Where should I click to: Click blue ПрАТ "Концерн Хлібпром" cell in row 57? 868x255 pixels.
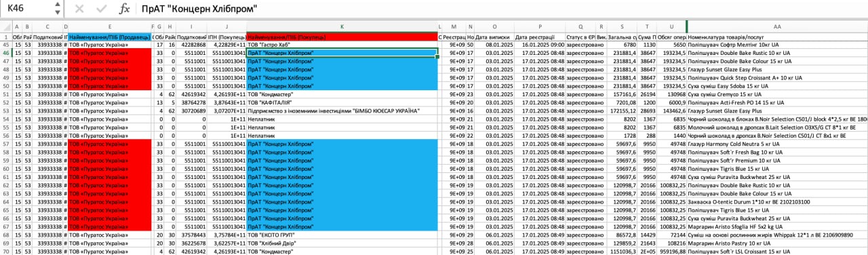pyautogui.click(x=342, y=144)
